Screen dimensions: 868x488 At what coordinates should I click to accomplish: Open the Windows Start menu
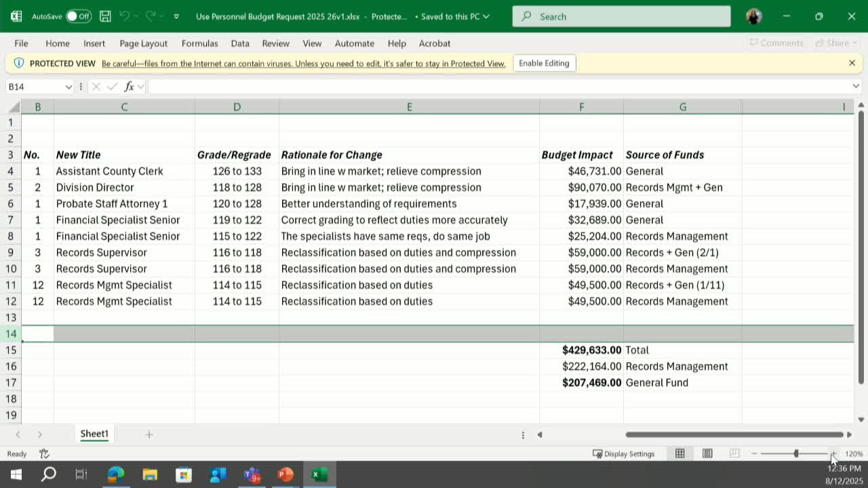tap(16, 474)
